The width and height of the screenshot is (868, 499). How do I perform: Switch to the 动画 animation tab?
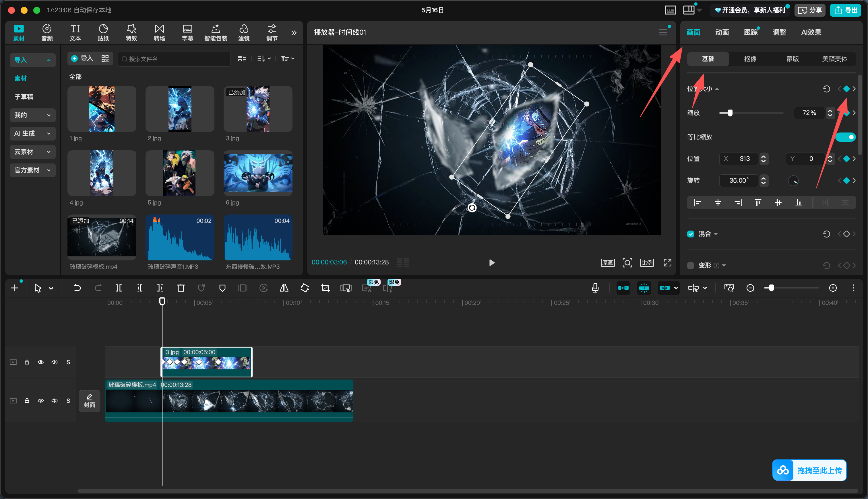coord(722,32)
